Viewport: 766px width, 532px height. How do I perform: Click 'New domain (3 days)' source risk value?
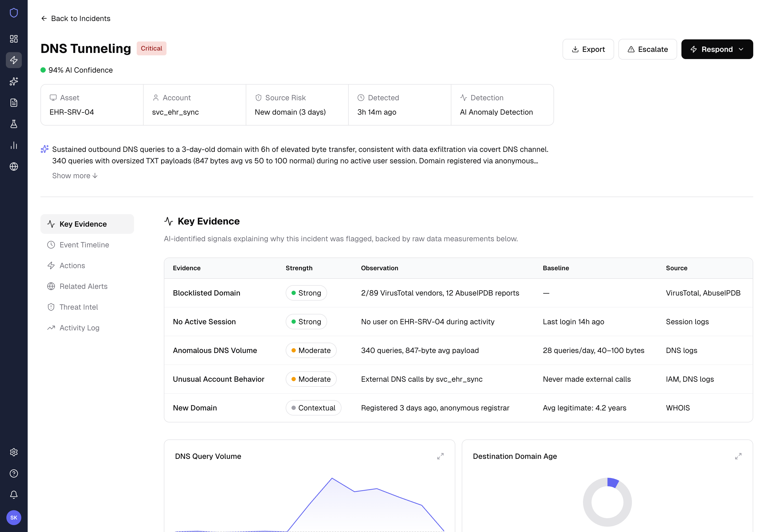click(290, 112)
